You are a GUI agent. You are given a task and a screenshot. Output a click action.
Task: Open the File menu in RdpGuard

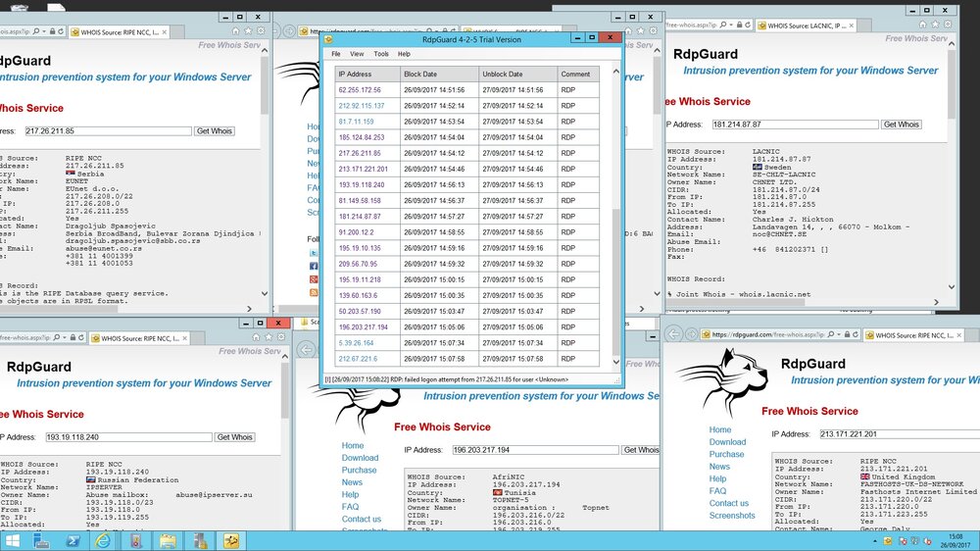[335, 54]
